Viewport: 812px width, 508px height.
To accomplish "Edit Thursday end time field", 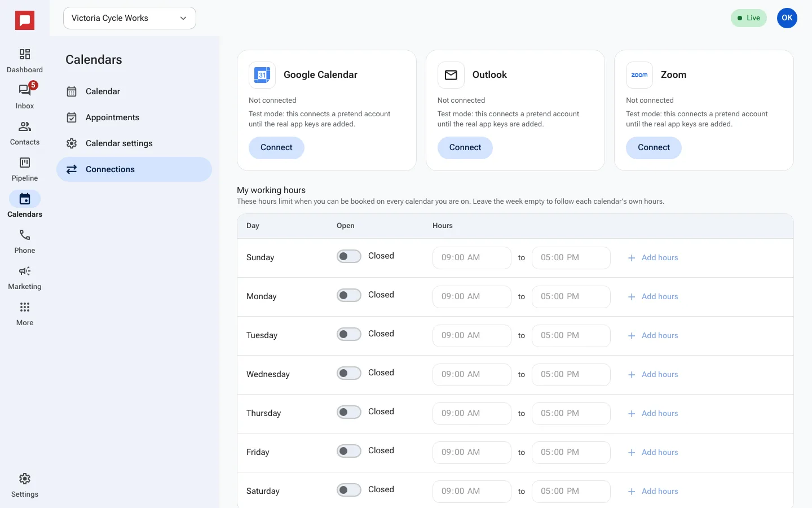I will [x=571, y=414].
